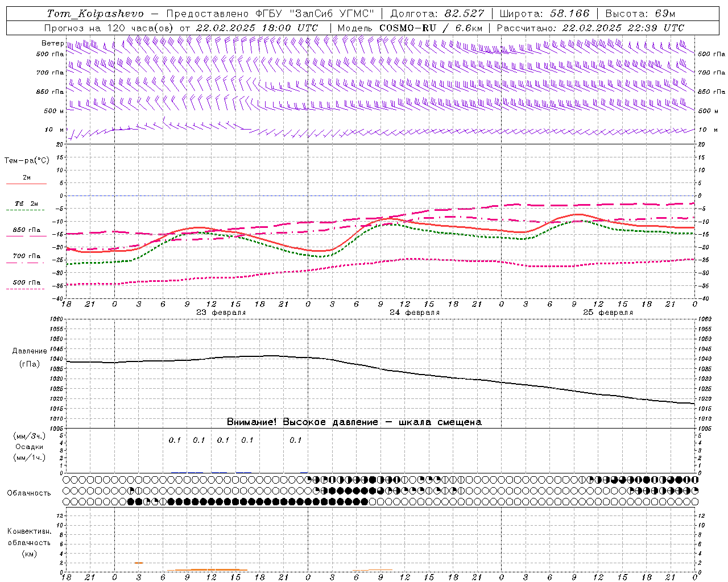Click the 25 февраля date label
Image resolution: width=728 pixels, height=582 pixels.
coord(608,313)
